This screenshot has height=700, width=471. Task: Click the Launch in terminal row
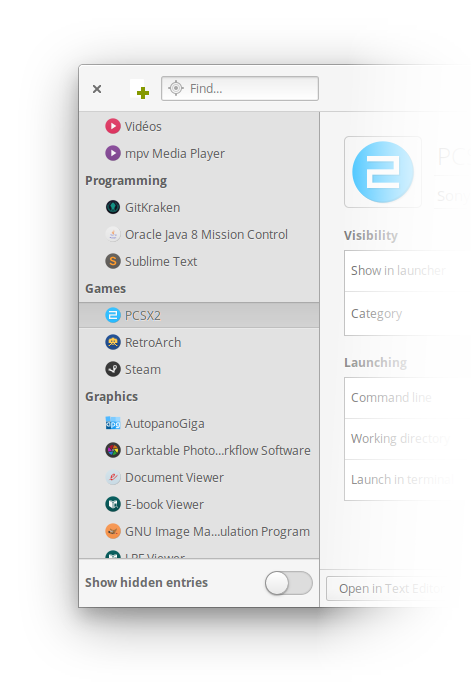click(x=407, y=480)
